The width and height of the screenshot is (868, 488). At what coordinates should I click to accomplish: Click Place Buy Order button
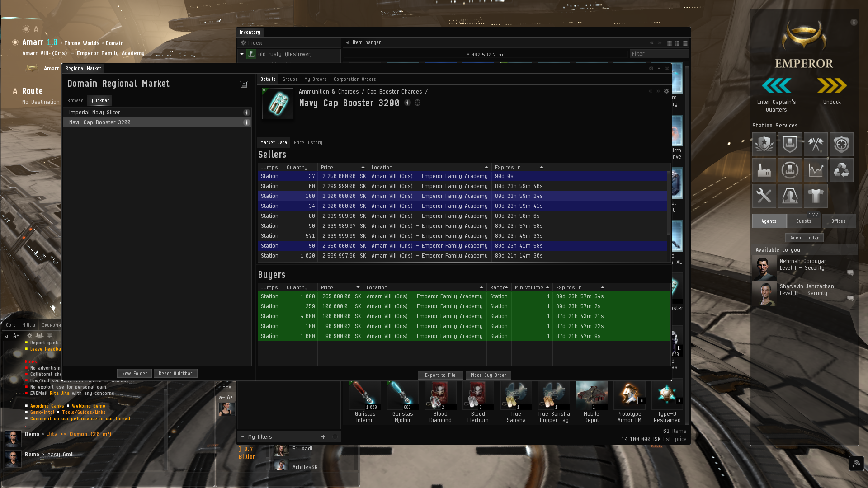[x=488, y=375]
